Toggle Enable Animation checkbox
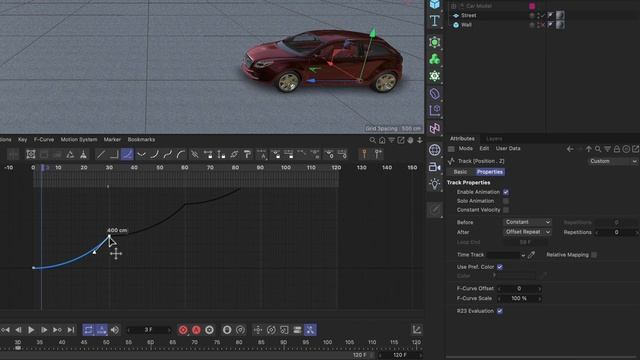The image size is (640, 360). coord(506,192)
